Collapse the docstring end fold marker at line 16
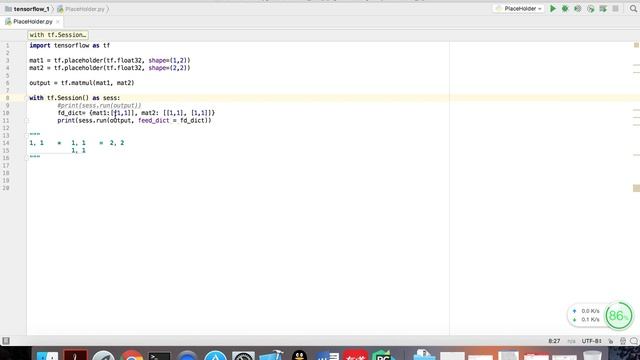 (27, 158)
